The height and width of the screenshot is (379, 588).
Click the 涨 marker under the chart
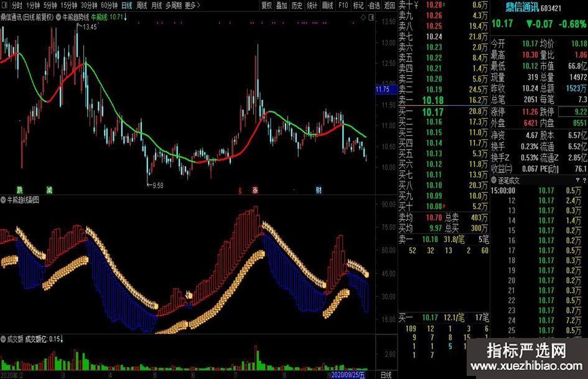coord(255,190)
